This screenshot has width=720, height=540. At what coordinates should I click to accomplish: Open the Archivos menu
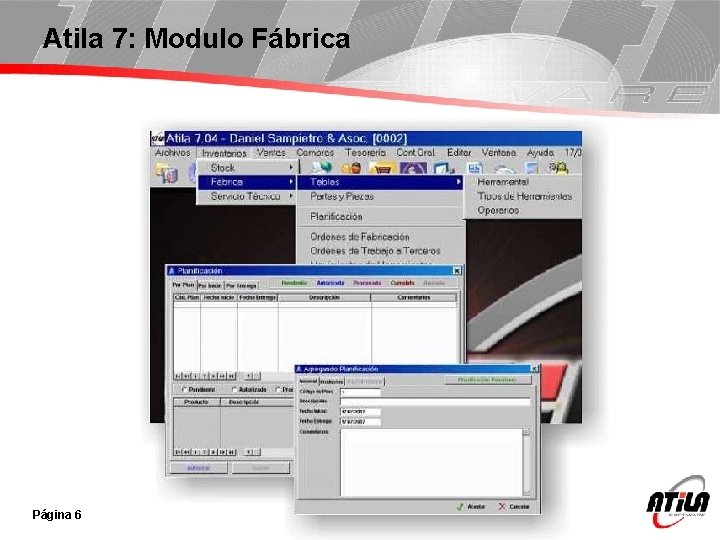[173, 152]
